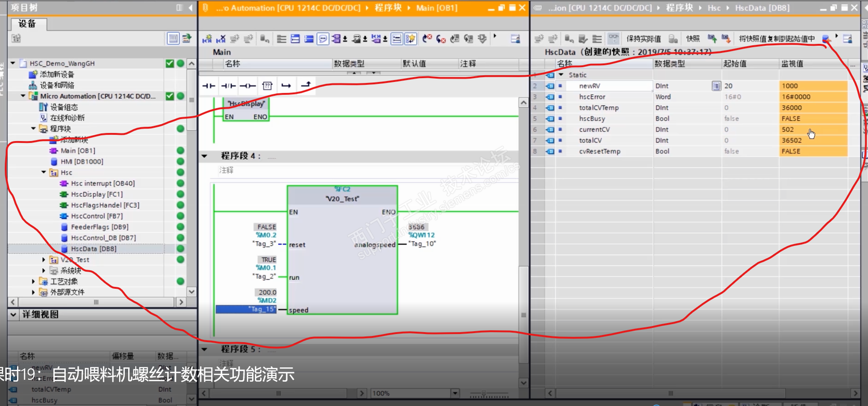
Task: Close the ladder branch
Action: click(x=305, y=85)
